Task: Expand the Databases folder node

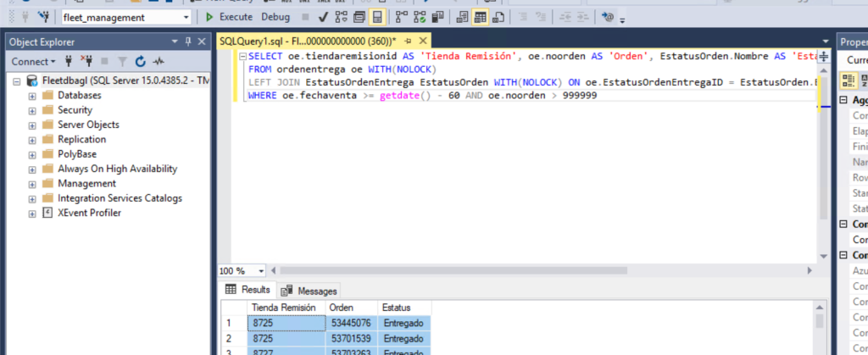Action: pyautogui.click(x=32, y=96)
